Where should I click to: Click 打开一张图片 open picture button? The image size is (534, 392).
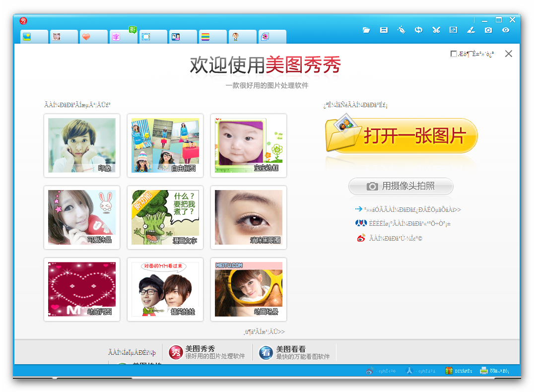(x=401, y=135)
